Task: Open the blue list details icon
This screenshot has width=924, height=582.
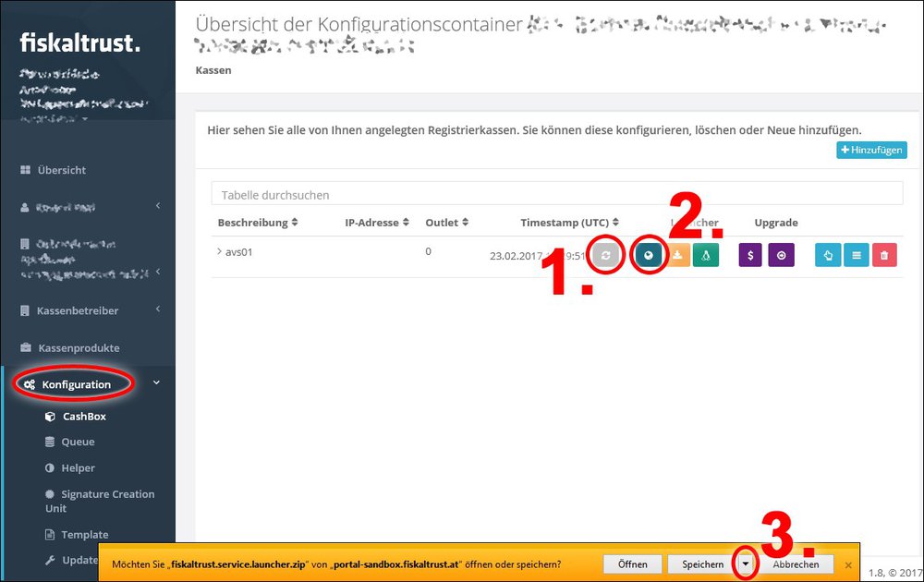Action: (x=856, y=254)
